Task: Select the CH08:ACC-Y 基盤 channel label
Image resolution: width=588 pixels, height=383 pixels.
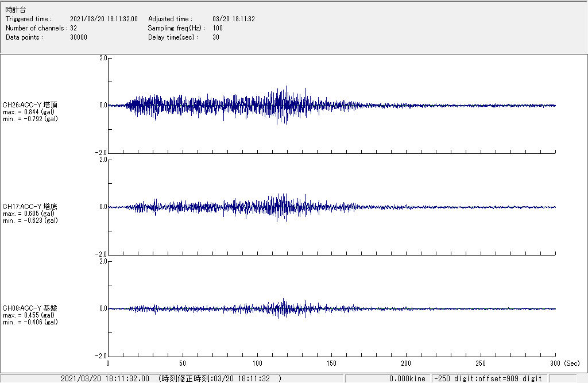Action: coord(30,308)
